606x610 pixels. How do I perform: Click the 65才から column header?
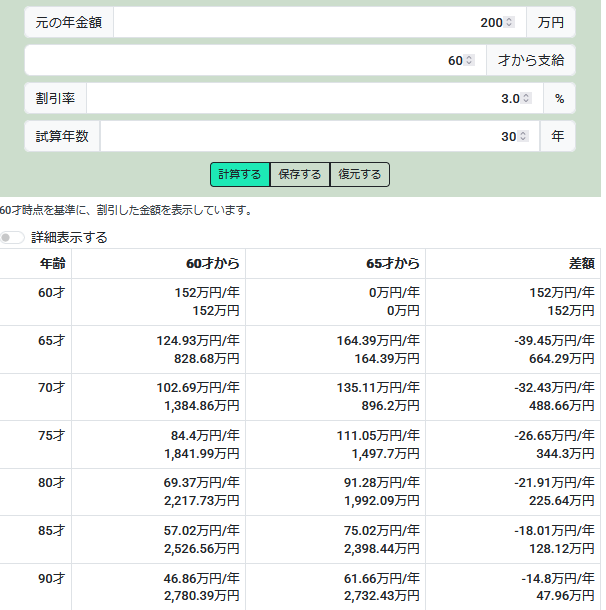pos(392,264)
